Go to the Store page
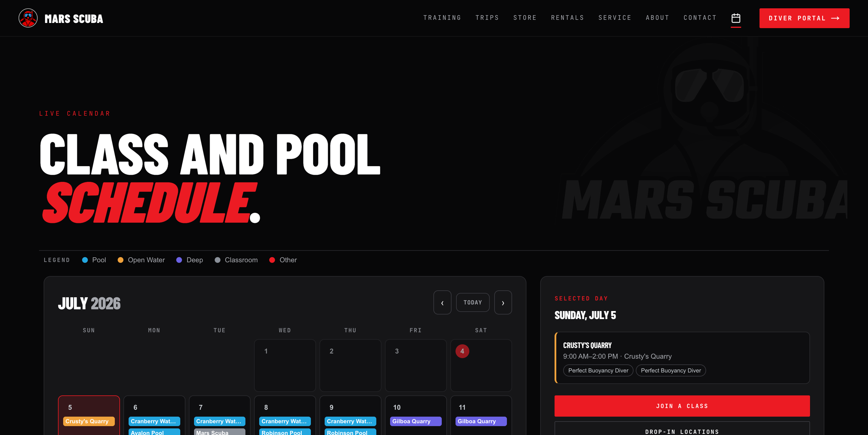The width and height of the screenshot is (868, 435). point(525,18)
